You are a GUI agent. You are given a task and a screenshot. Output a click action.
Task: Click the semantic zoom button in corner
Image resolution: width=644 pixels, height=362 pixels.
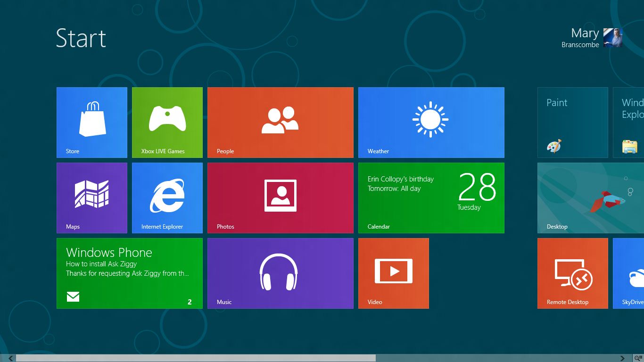coord(638,358)
